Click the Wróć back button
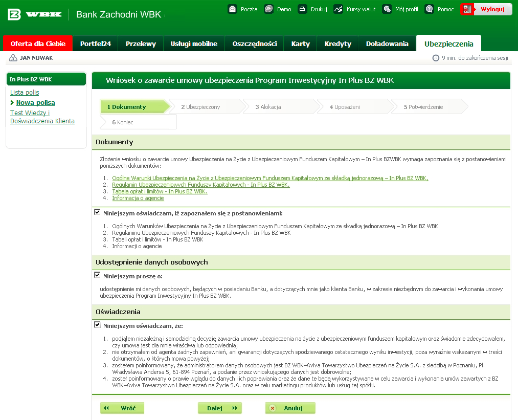The height and width of the screenshot is (420, 518). point(122,408)
